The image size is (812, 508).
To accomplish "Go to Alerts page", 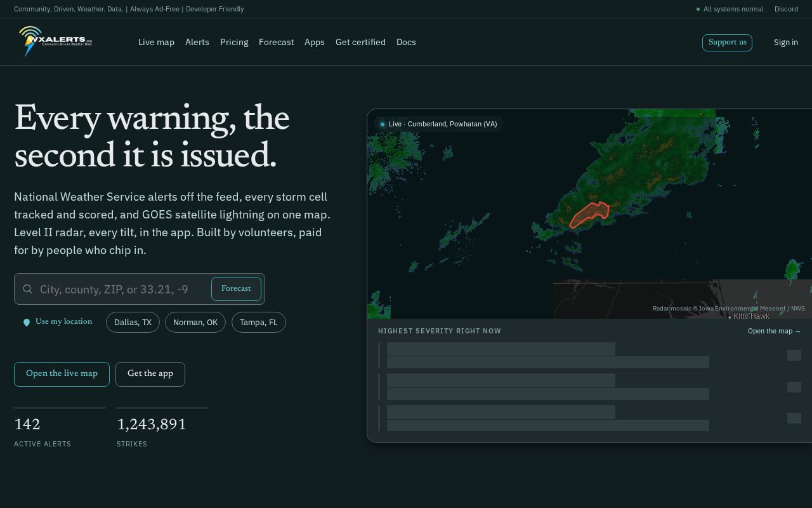I will point(197,42).
